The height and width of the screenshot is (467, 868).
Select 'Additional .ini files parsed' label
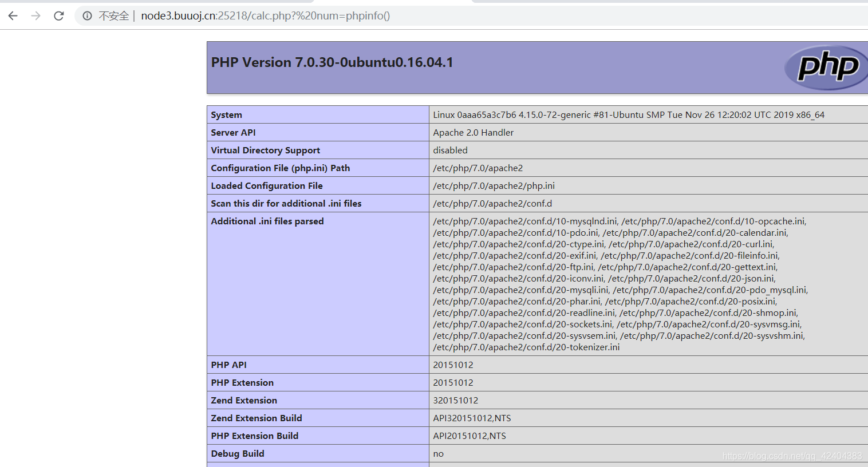[267, 221]
